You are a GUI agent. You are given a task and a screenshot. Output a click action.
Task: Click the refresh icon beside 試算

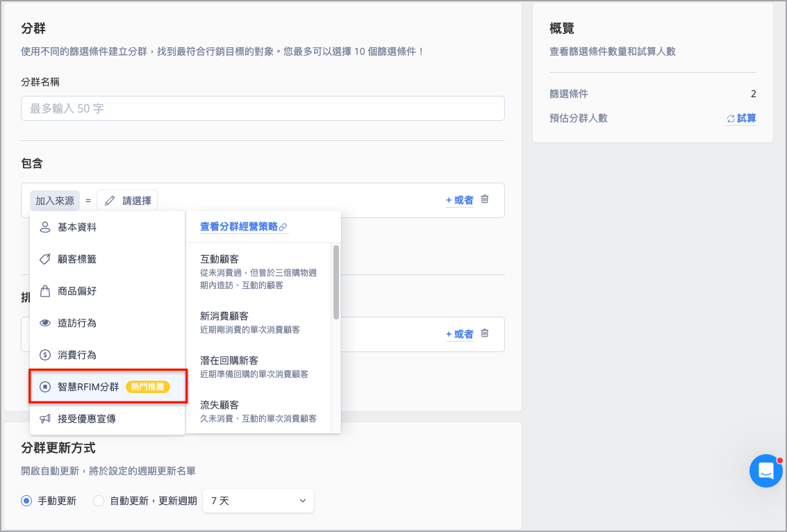pyautogui.click(x=731, y=119)
